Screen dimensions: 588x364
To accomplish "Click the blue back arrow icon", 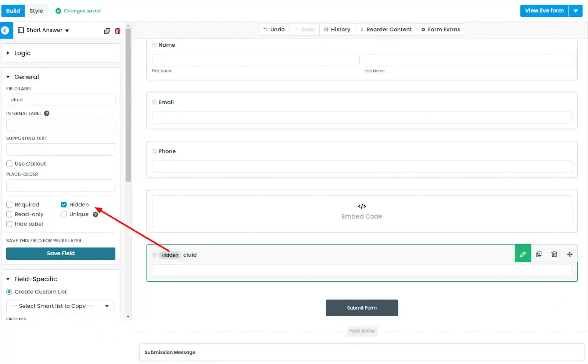I will coord(5,30).
